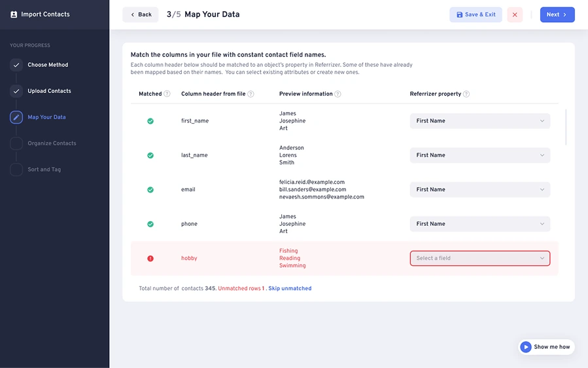Click green matched check for last_name row
The height and width of the screenshot is (368, 588).
pyautogui.click(x=150, y=155)
